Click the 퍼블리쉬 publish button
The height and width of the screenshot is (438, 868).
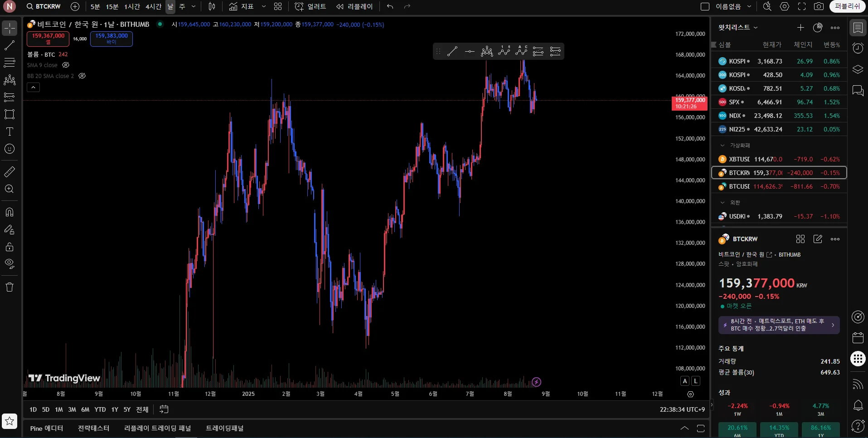click(847, 6)
